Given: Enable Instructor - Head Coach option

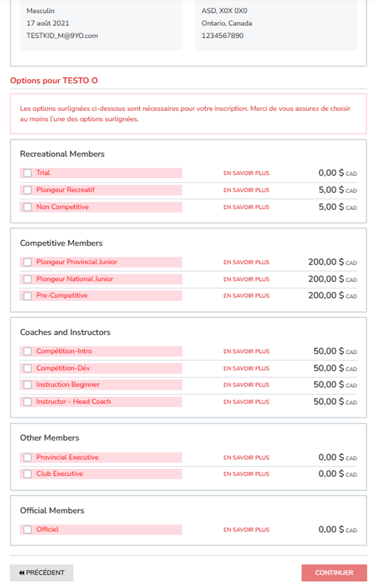Looking at the screenshot, I should [27, 402].
